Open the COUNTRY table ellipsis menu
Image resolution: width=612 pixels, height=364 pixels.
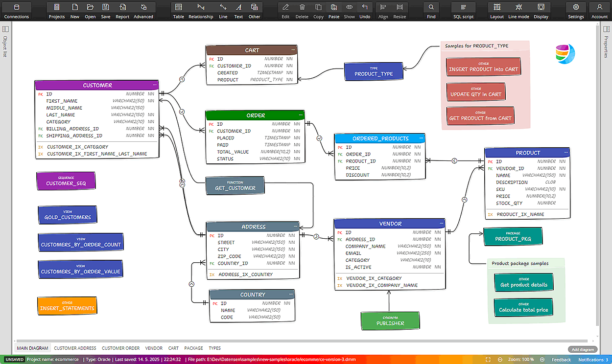(x=291, y=295)
